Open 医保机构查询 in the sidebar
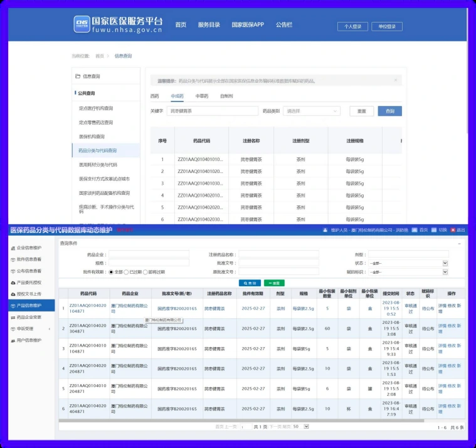This screenshot has height=448, width=476. click(92, 137)
